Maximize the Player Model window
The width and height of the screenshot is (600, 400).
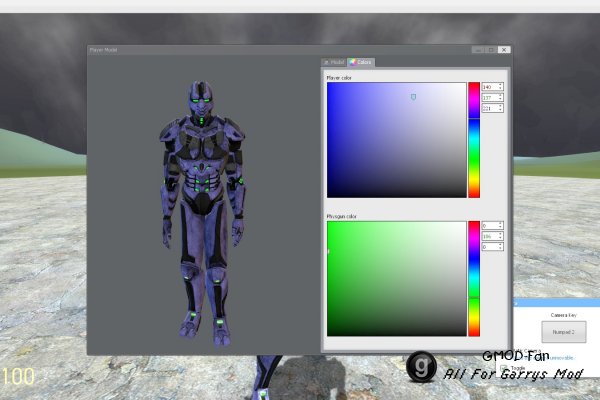point(491,50)
